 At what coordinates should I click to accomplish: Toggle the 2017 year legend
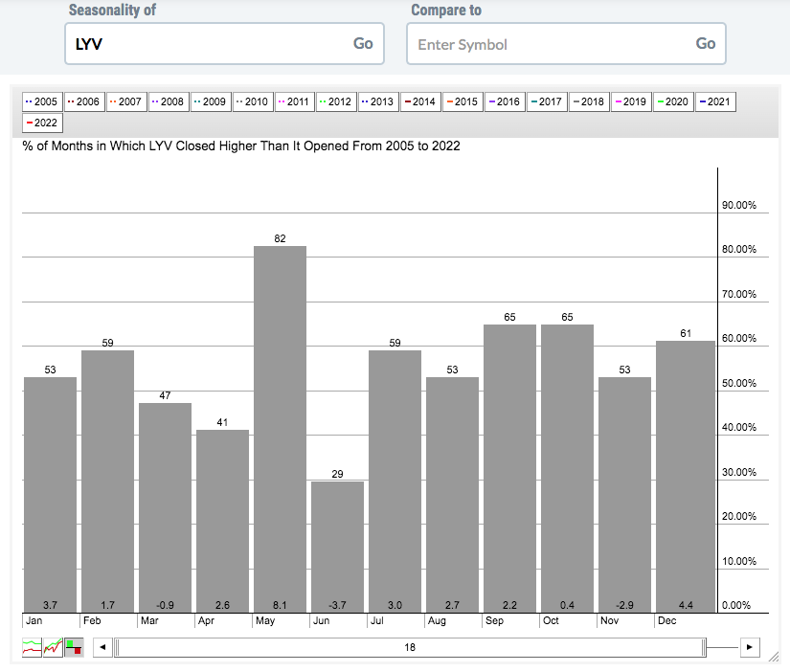547,101
